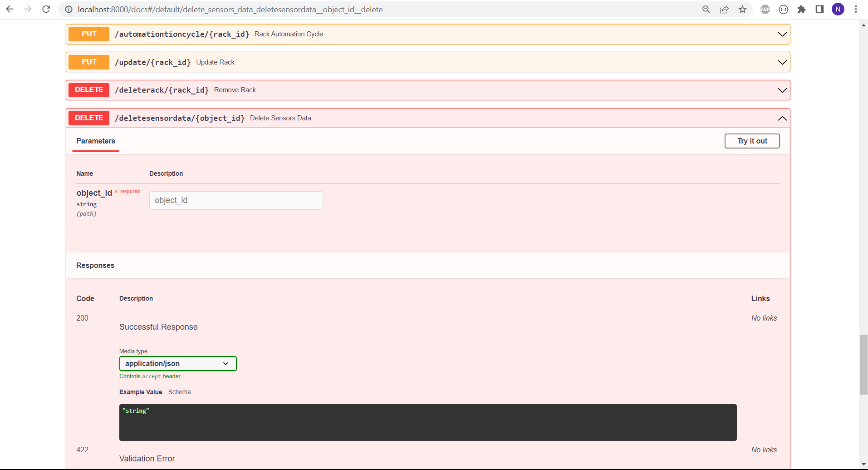
Task: Expand the Update Rack endpoint chevron
Action: [x=782, y=62]
